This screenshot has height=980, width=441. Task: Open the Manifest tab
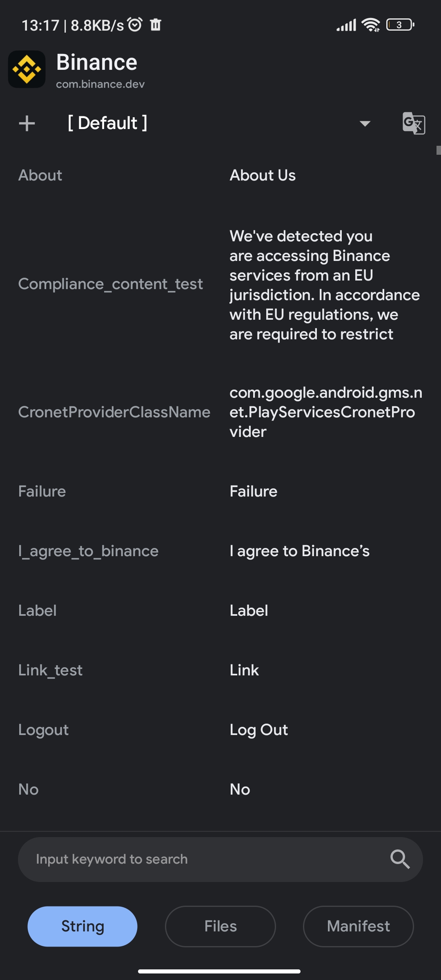[x=358, y=926]
